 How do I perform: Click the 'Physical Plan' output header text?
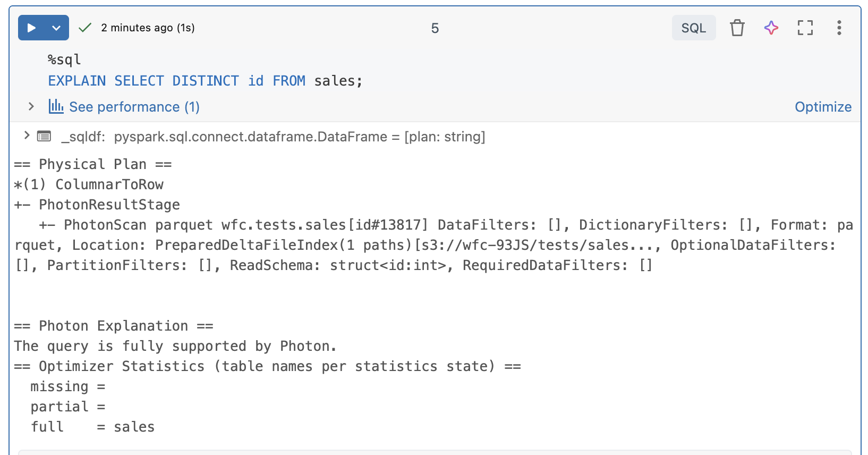tap(93, 164)
